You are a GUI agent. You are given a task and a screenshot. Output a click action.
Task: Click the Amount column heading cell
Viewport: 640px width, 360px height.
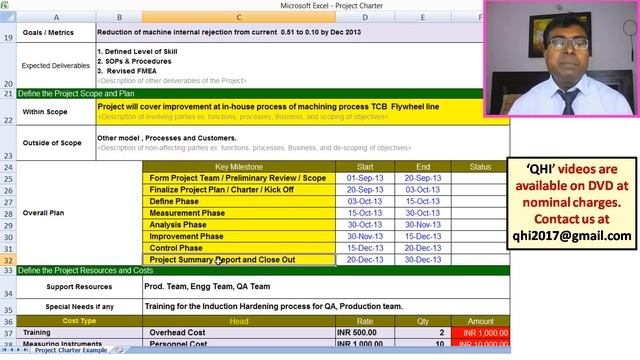(480, 321)
